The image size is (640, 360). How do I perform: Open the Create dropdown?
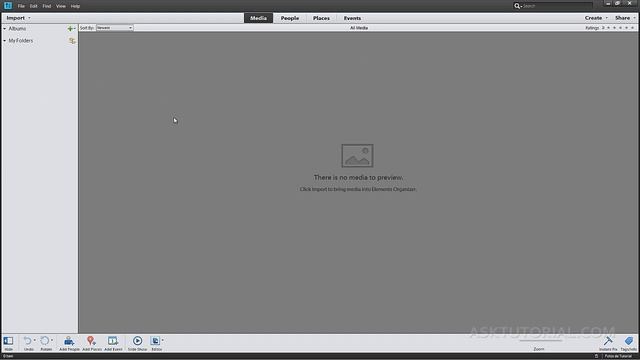[x=596, y=18]
